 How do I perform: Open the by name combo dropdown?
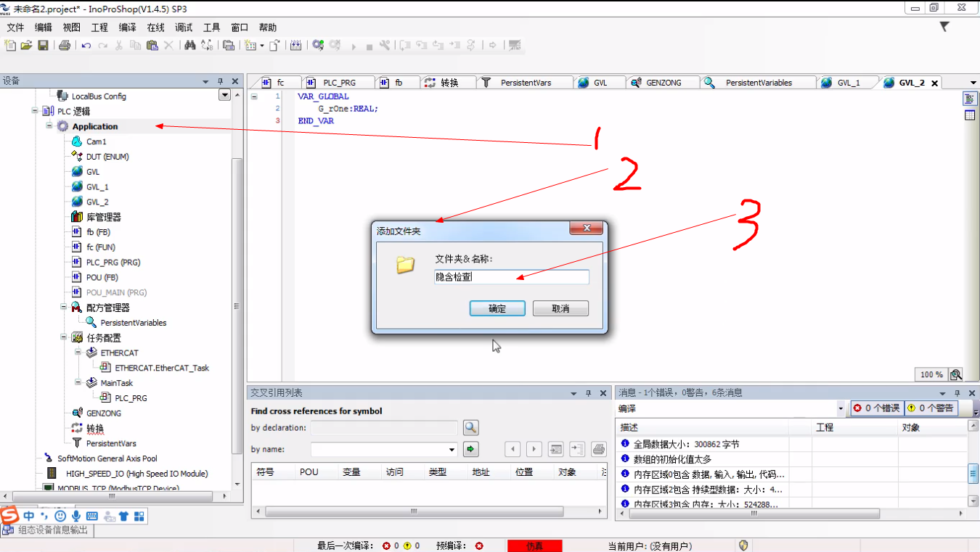[x=452, y=449]
